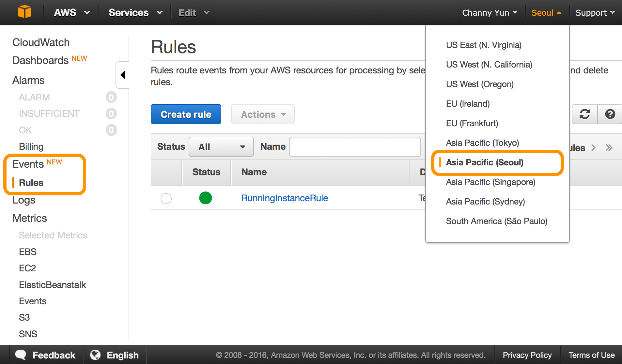The image size is (622, 364).
Task: Open Billing alarms in the sidebar
Action: point(31,146)
